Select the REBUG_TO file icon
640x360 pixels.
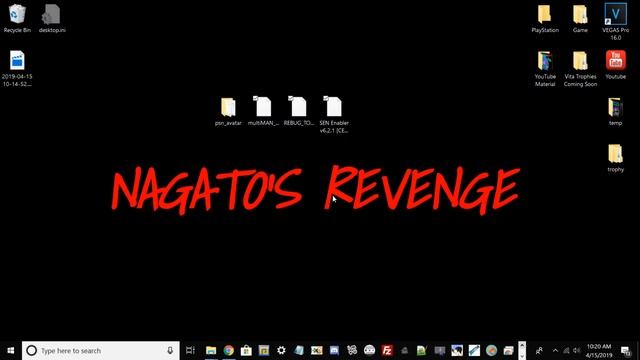[299, 111]
